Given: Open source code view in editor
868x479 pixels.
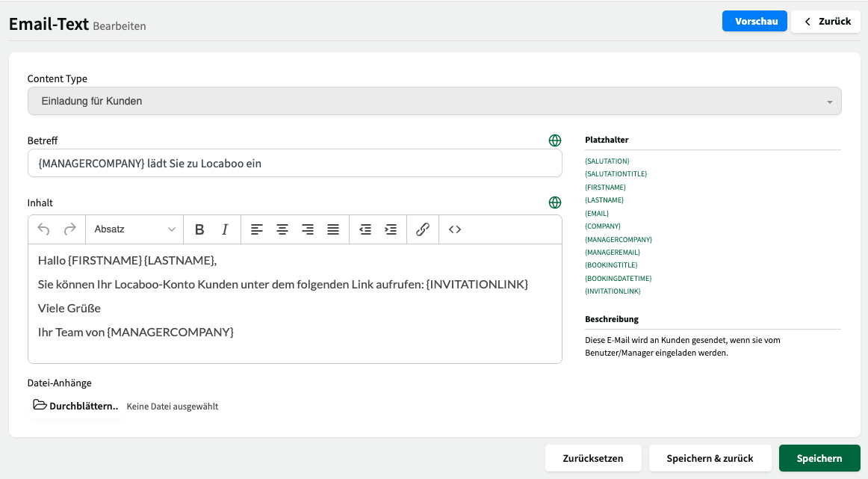Looking at the screenshot, I should tap(455, 229).
